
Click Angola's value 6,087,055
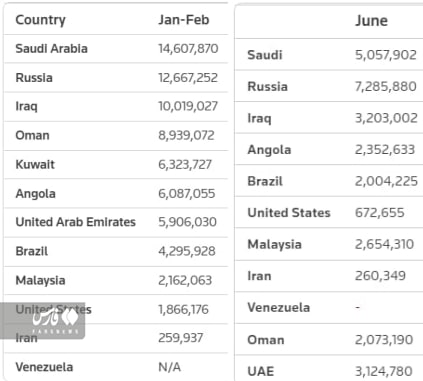pos(187,194)
